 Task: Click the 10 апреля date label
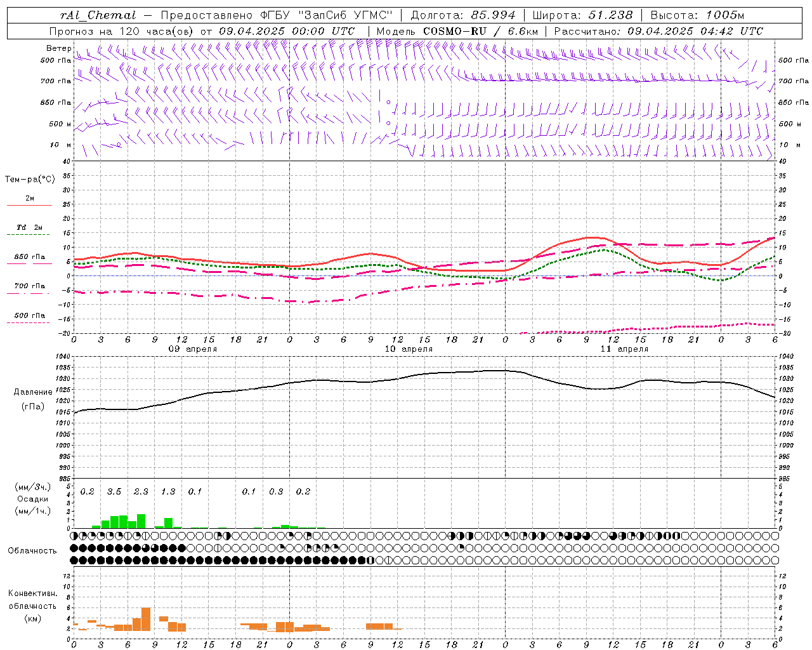coord(409,349)
